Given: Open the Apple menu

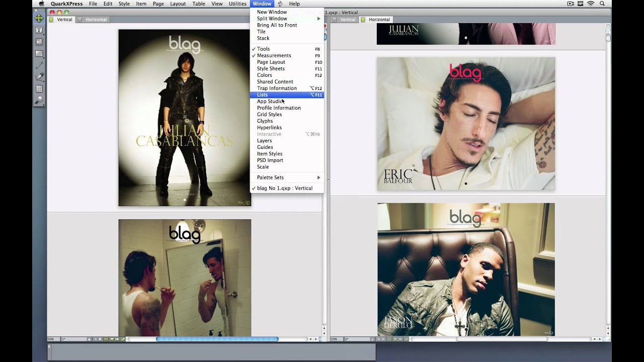Looking at the screenshot, I should [x=41, y=4].
